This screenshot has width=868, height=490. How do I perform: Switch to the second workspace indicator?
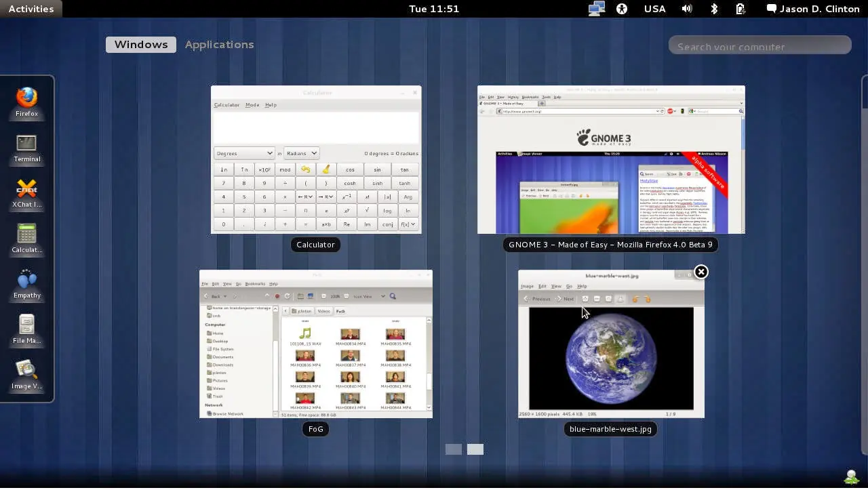click(475, 449)
